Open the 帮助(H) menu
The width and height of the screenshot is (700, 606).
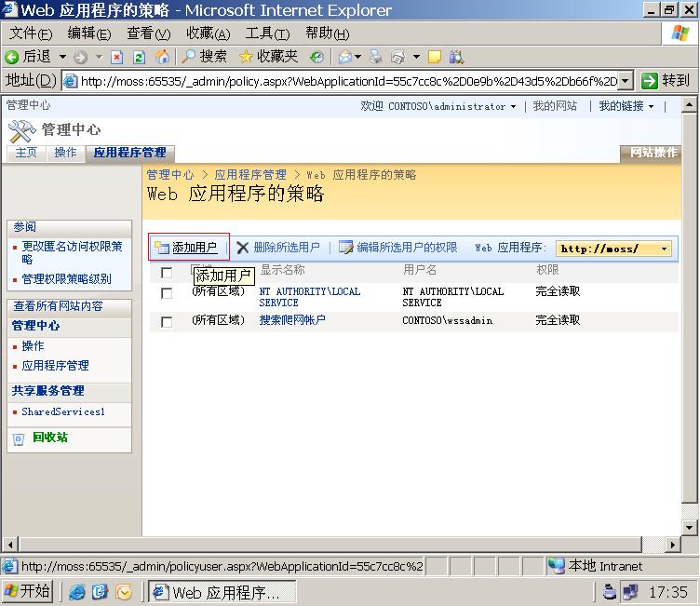[328, 34]
